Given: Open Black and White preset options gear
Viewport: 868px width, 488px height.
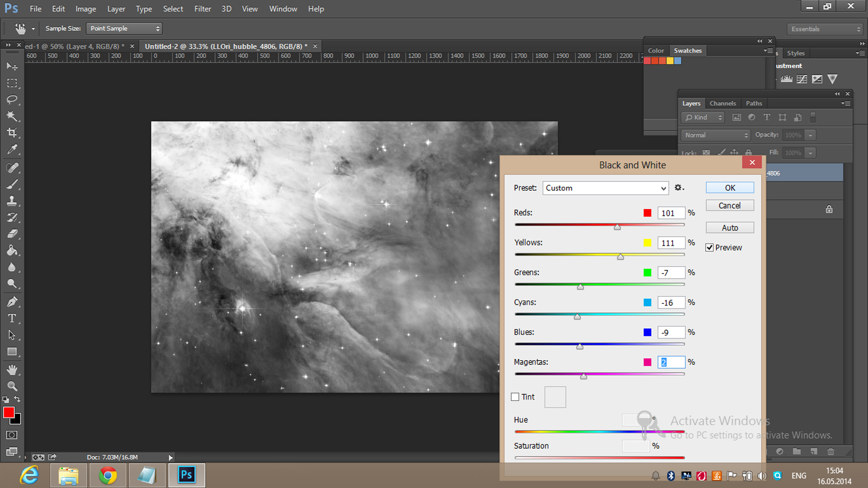Looking at the screenshot, I should (679, 188).
